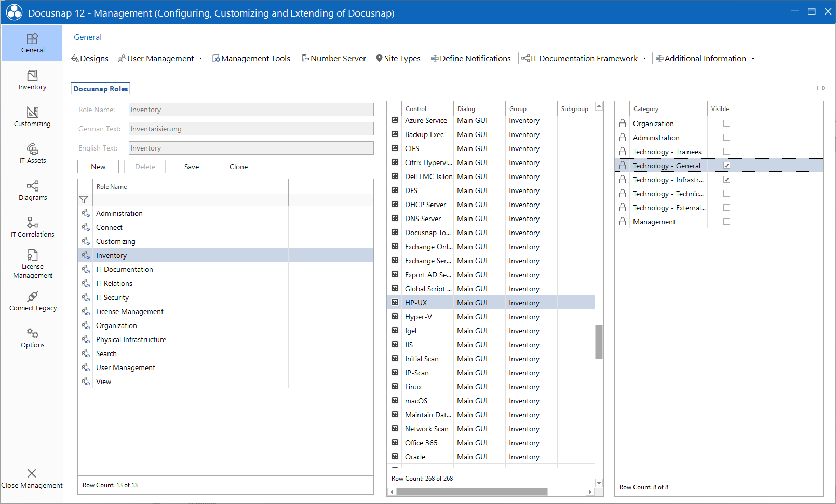This screenshot has width=836, height=504.
Task: Open Diagrams in the sidebar
Action: click(32, 190)
